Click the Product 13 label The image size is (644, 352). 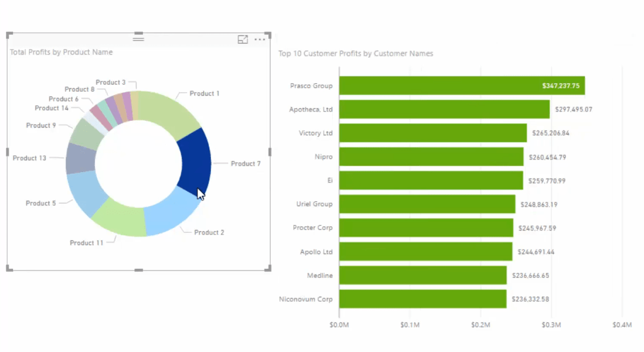point(29,158)
